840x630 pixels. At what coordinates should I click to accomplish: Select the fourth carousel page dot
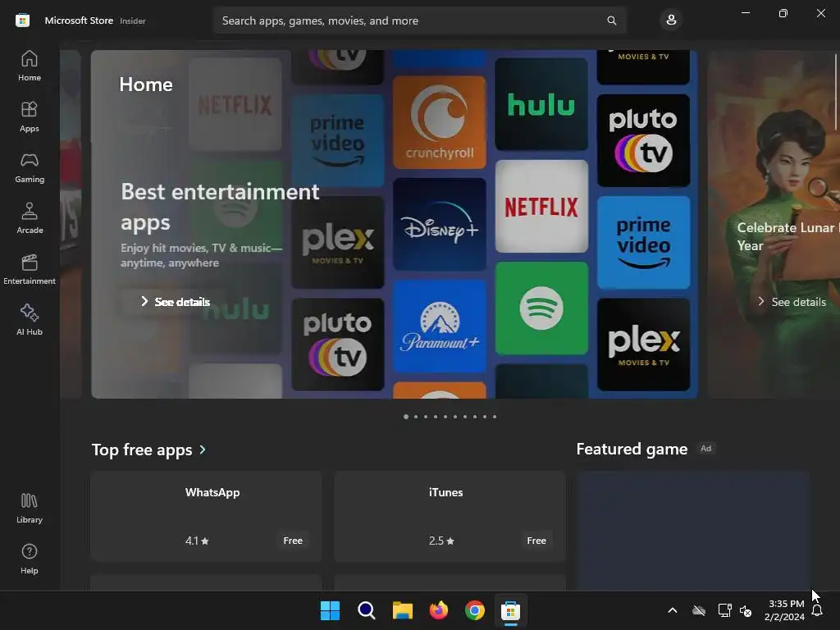click(436, 416)
